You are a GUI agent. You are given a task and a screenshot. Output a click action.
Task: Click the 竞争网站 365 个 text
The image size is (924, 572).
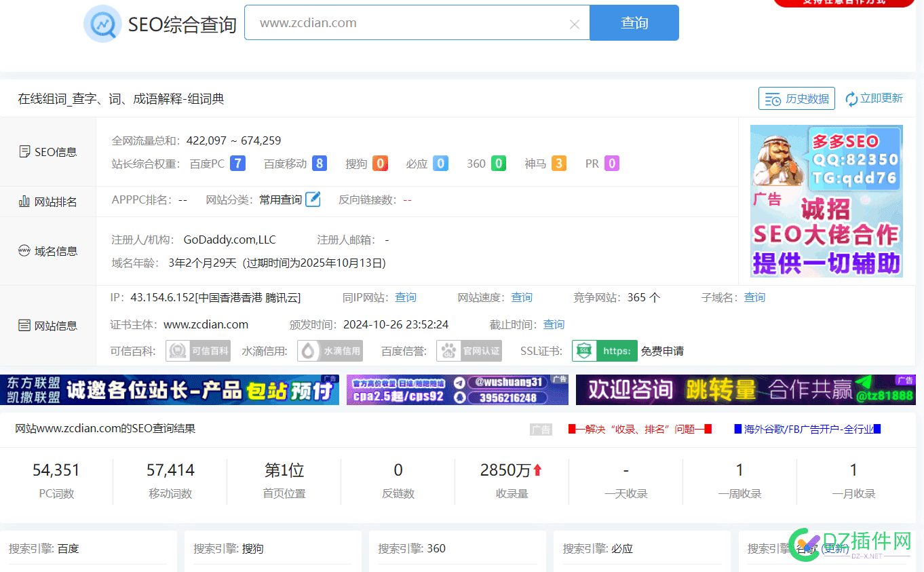[617, 297]
